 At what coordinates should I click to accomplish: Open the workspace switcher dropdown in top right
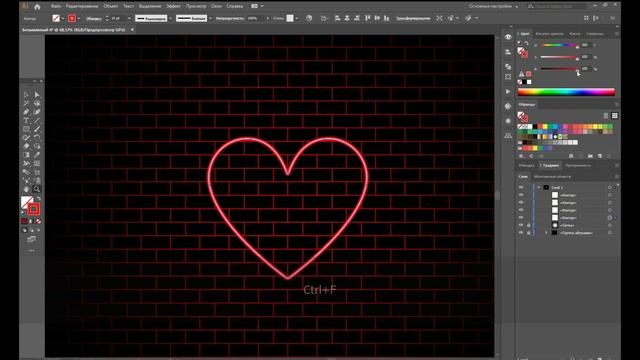(x=493, y=7)
